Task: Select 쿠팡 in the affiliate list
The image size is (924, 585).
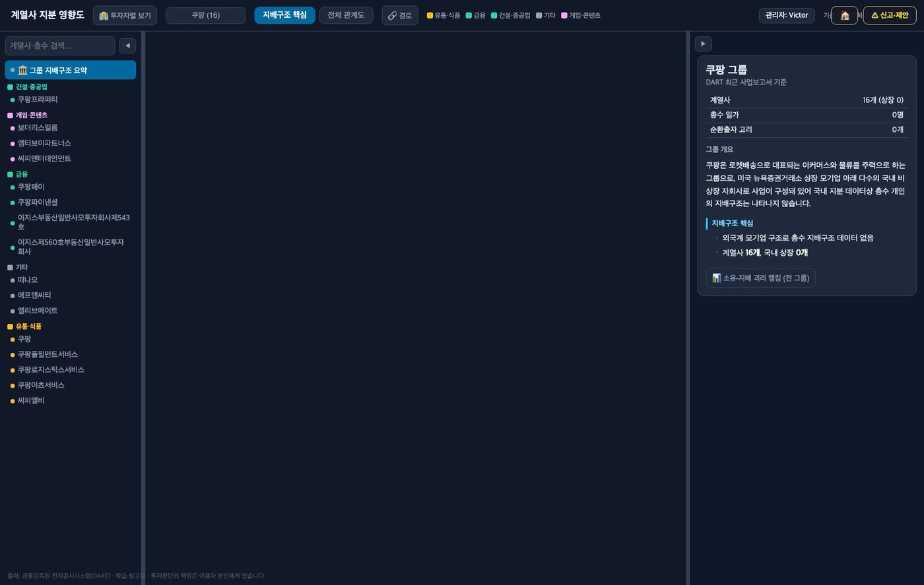Action: [x=71, y=339]
